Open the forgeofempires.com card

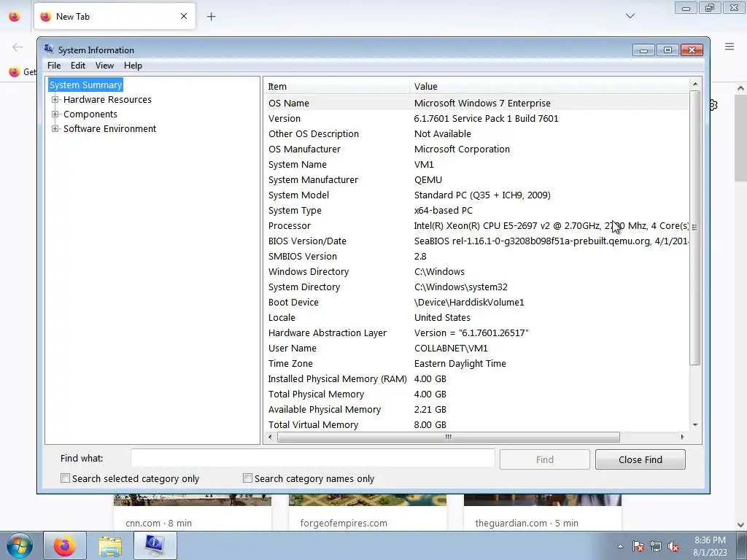coord(368,513)
